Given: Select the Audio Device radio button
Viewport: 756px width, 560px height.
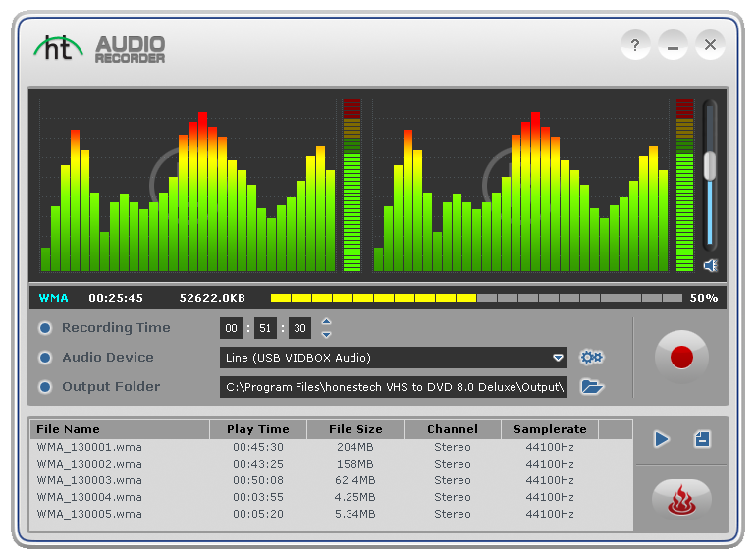Looking at the screenshot, I should point(45,358).
